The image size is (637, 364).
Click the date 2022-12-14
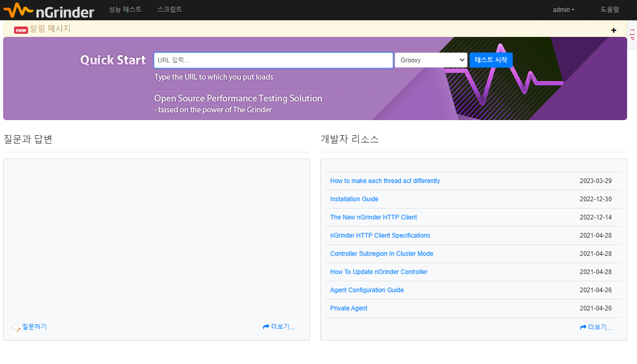[596, 217]
